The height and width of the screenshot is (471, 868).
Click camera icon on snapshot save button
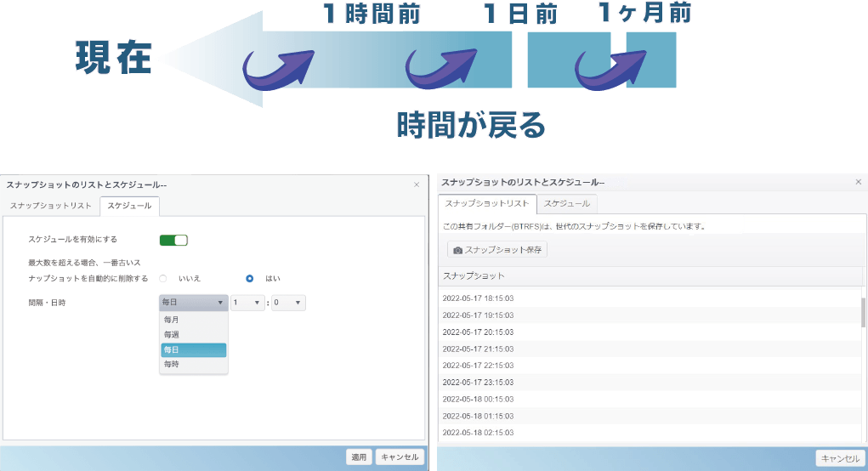click(457, 250)
